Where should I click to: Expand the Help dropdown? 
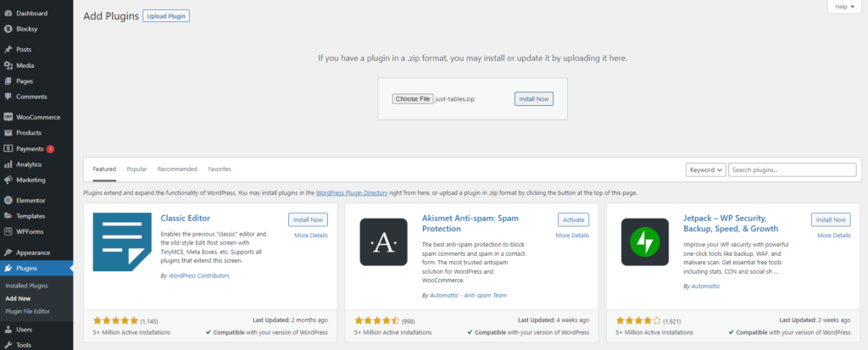click(x=844, y=7)
